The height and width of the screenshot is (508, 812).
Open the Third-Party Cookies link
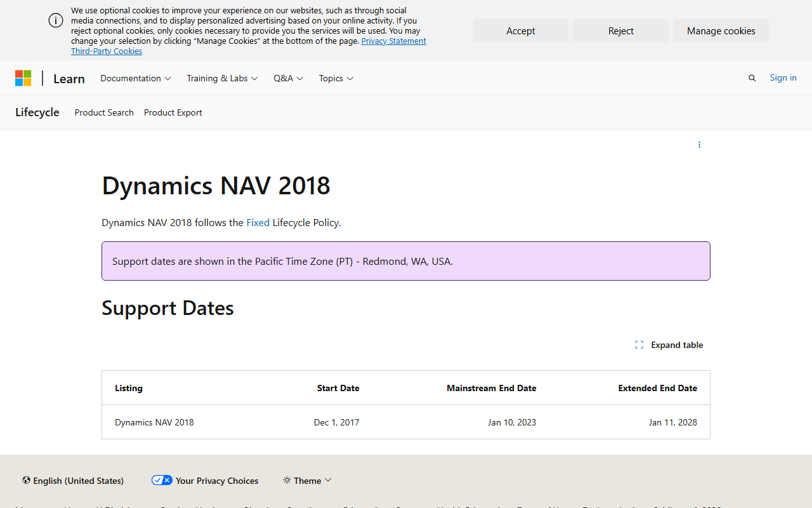click(107, 51)
